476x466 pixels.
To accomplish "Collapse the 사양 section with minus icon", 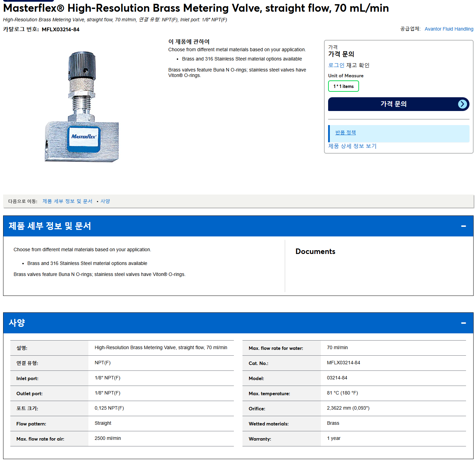I will (463, 323).
